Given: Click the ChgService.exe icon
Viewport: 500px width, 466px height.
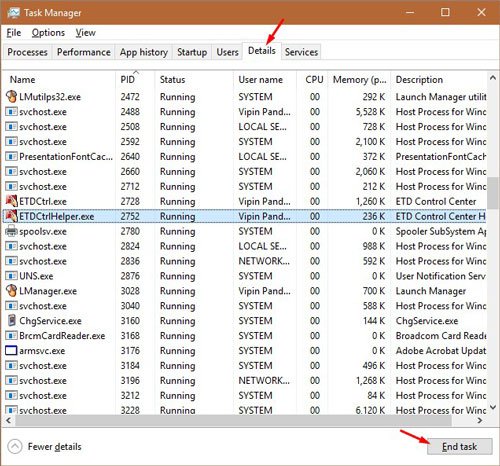Looking at the screenshot, I should tap(12, 320).
